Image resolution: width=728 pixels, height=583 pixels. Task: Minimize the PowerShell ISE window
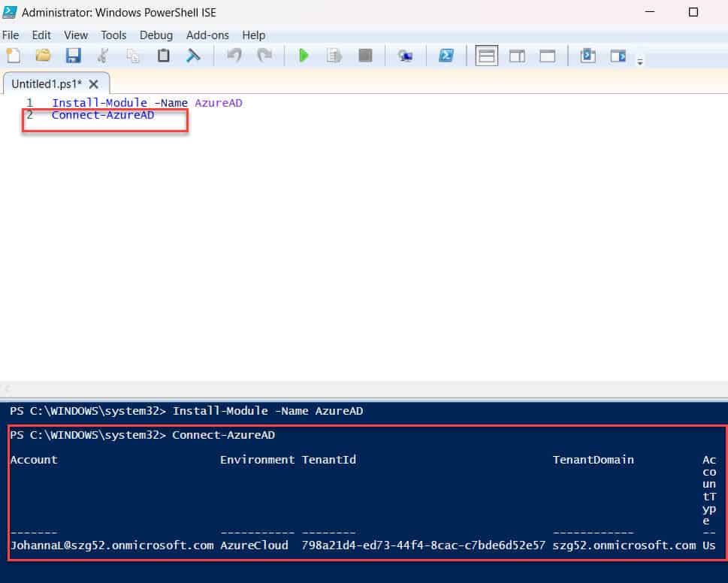click(x=650, y=11)
